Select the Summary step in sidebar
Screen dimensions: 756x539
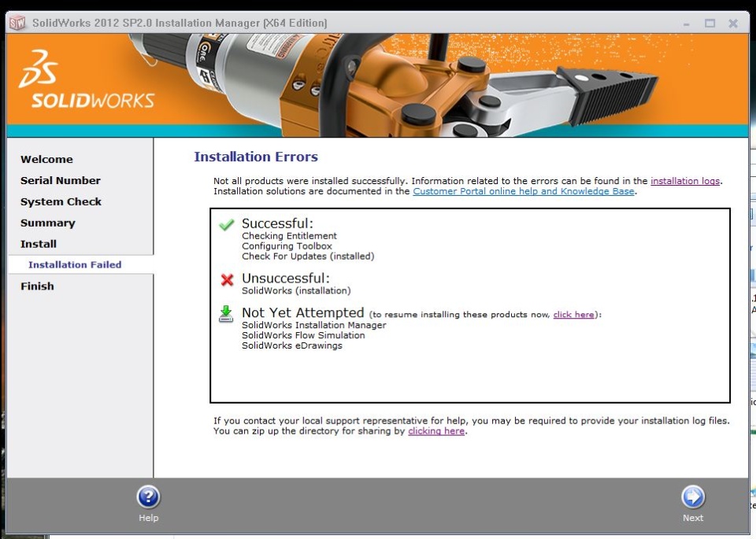coord(48,223)
